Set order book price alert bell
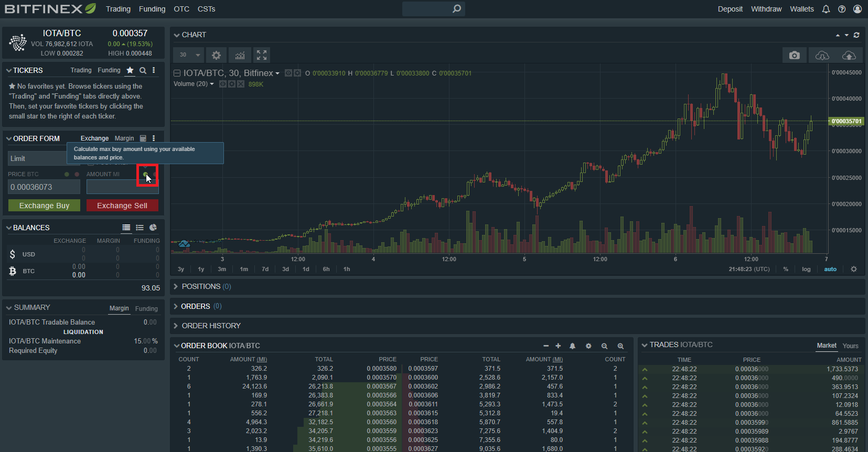The image size is (868, 452). pos(573,346)
